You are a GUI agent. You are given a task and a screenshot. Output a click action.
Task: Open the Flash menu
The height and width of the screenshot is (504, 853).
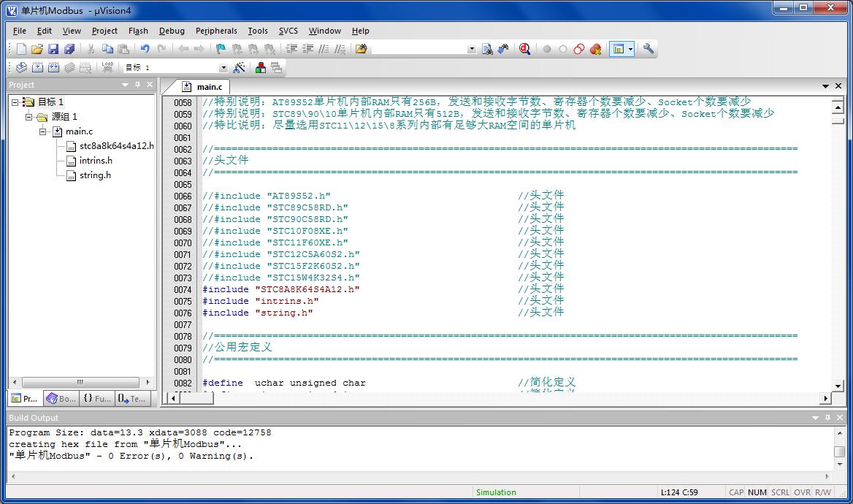pyautogui.click(x=138, y=31)
